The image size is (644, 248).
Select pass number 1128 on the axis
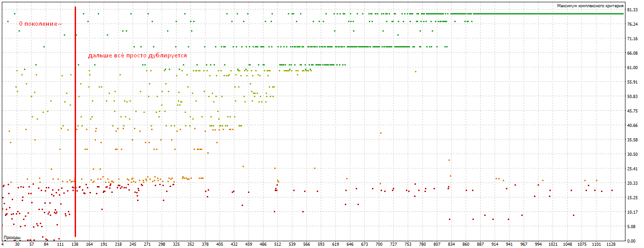point(611,244)
